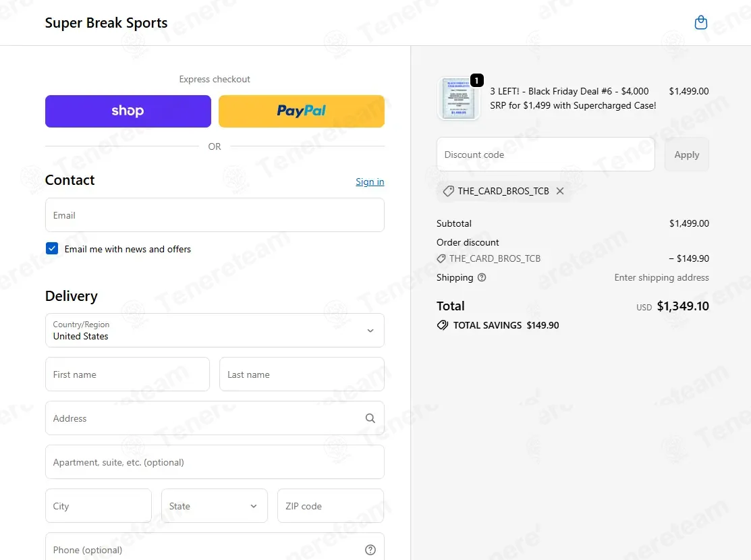
Task: Focus the Discount code field
Action: point(545,155)
